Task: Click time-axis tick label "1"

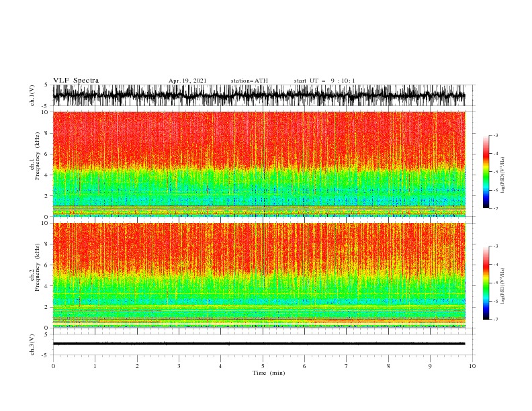Action: click(95, 366)
